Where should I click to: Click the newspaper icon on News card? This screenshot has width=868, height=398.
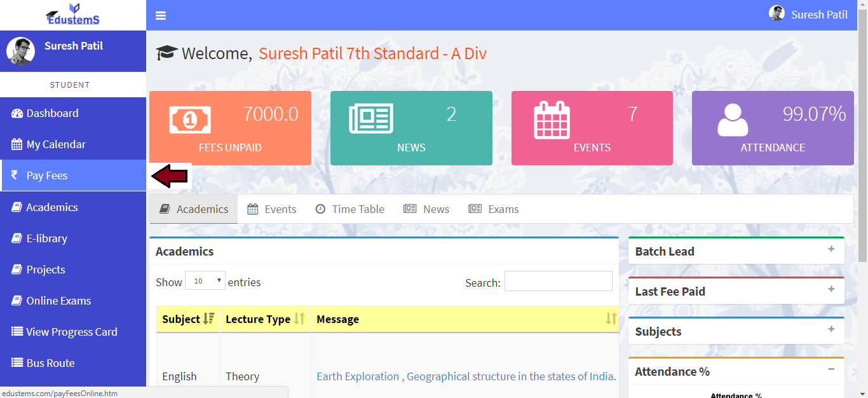click(371, 119)
